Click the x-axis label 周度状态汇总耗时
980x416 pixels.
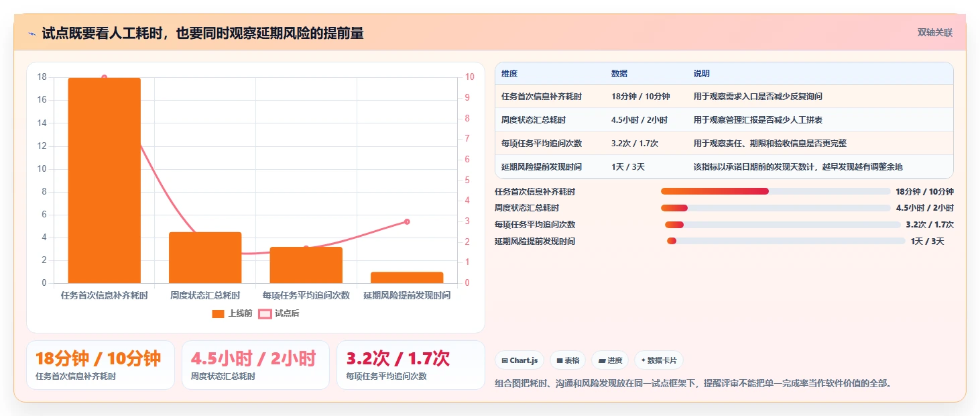coord(205,295)
